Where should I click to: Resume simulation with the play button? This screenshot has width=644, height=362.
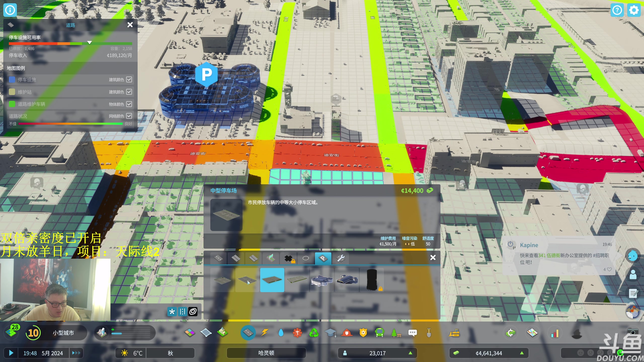(x=11, y=353)
